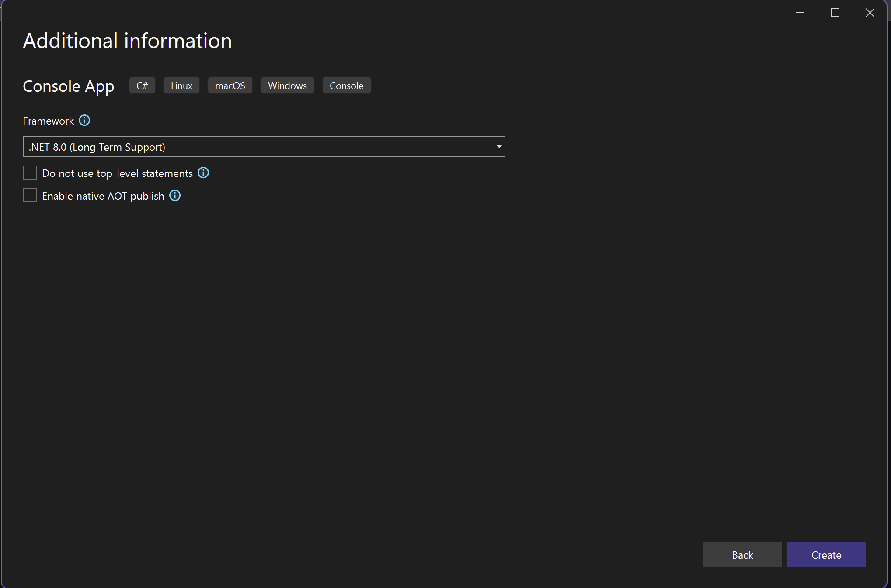891x588 pixels.
Task: Go back with the Back button
Action: (x=742, y=555)
